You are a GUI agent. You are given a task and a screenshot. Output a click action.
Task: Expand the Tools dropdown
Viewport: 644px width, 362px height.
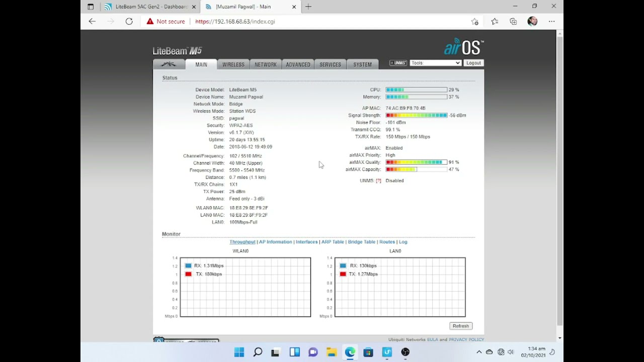[436, 63]
